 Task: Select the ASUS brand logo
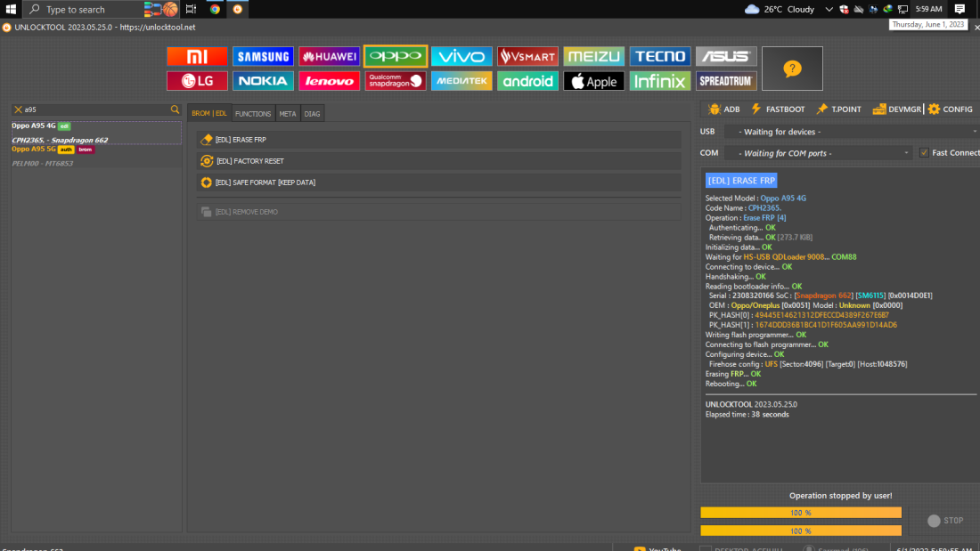pos(726,56)
